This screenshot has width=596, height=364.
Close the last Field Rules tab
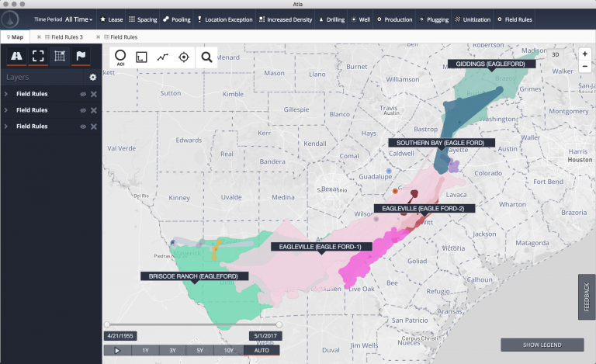98,36
